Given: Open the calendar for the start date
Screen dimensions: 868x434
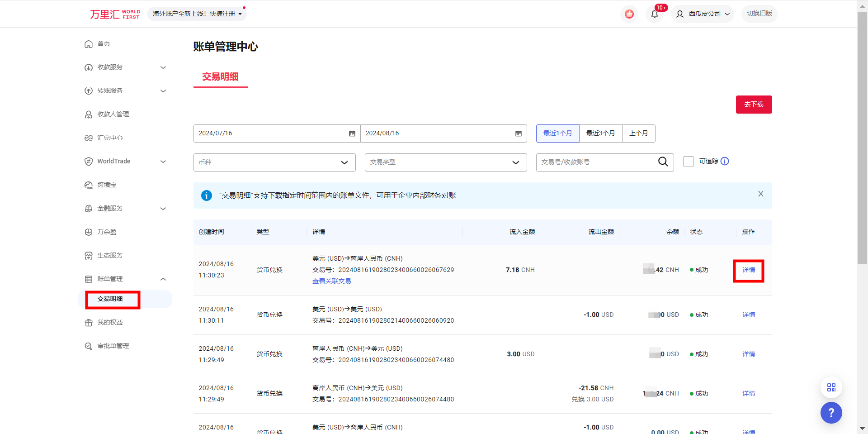Looking at the screenshot, I should [x=352, y=134].
